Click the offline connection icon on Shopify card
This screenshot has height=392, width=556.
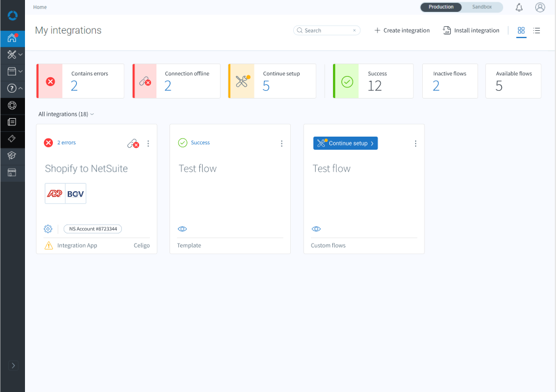click(134, 143)
